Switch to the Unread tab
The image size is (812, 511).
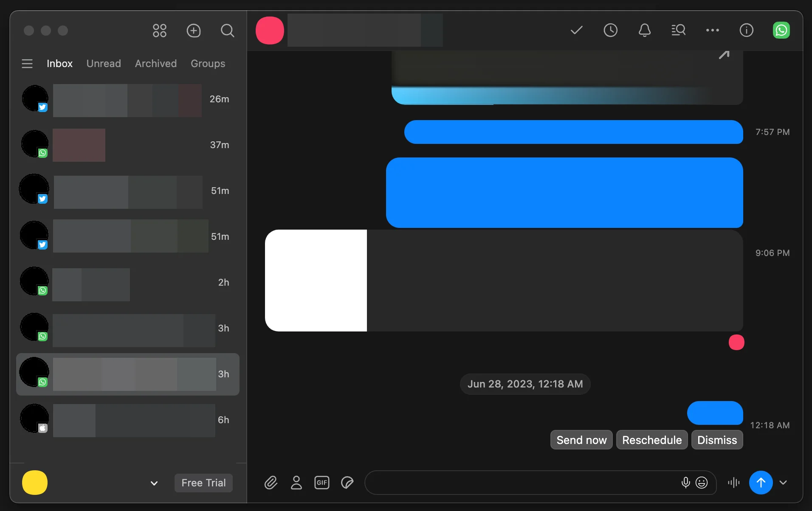pos(104,63)
